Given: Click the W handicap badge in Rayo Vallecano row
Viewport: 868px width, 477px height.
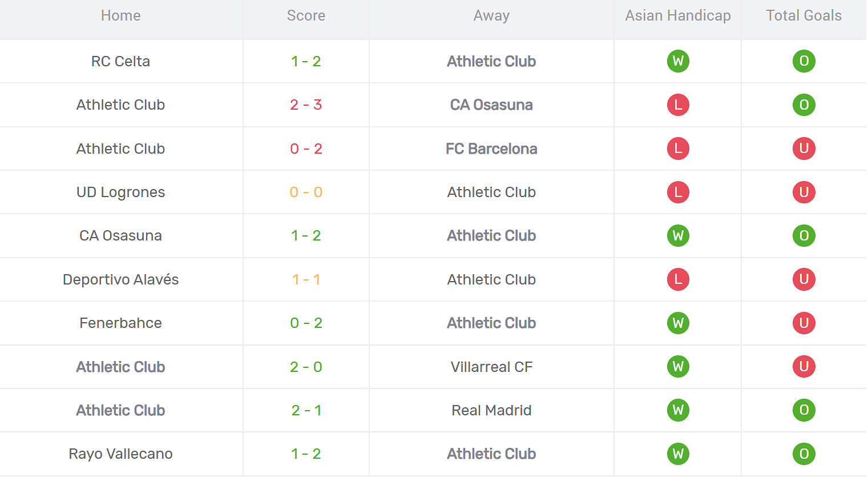Looking at the screenshot, I should click(678, 454).
